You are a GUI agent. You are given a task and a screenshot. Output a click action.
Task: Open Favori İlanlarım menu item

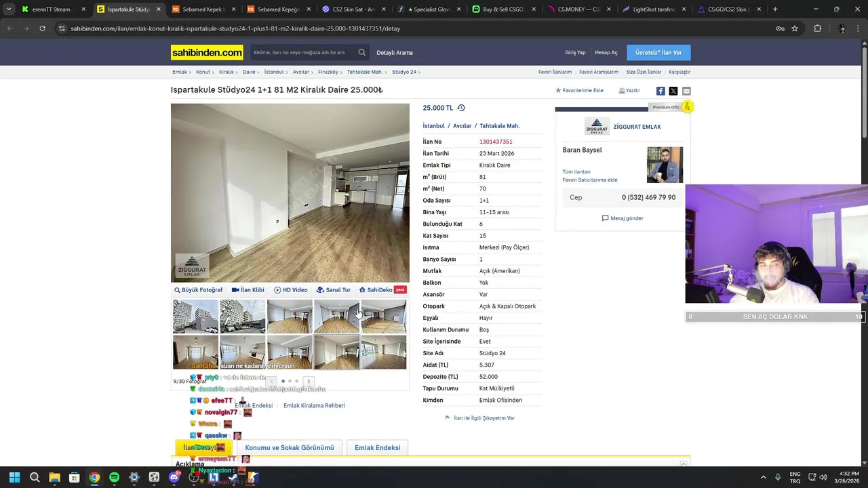click(555, 72)
